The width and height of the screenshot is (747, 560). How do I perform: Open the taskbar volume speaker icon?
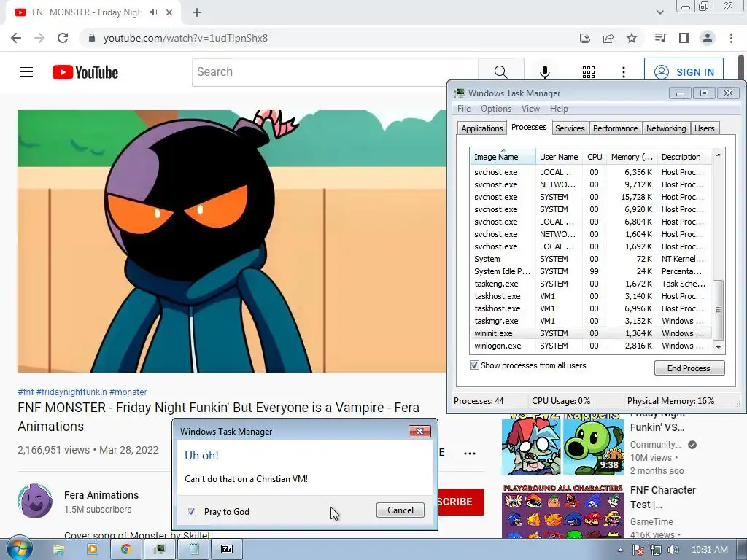click(673, 550)
